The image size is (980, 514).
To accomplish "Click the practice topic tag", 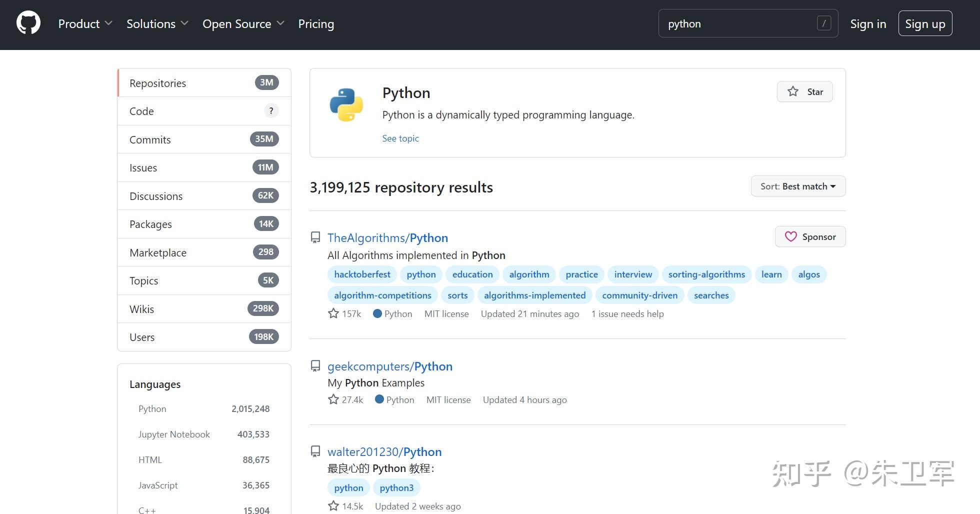I will 581,274.
